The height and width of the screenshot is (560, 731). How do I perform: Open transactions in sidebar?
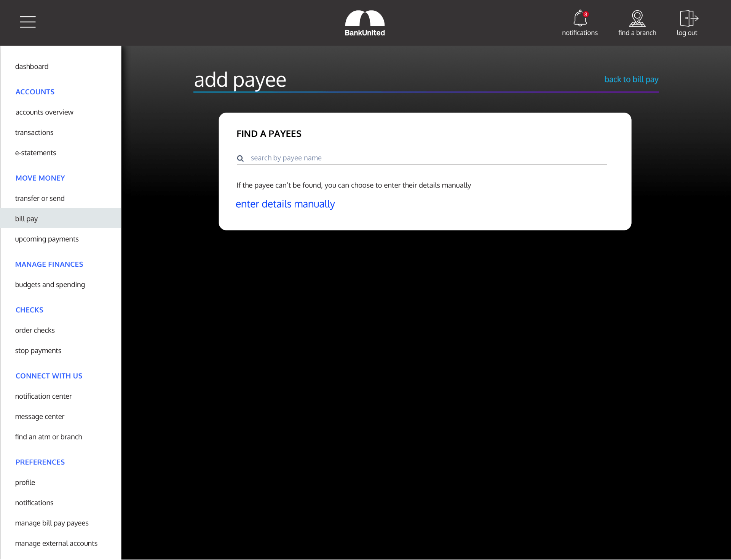pos(34,132)
